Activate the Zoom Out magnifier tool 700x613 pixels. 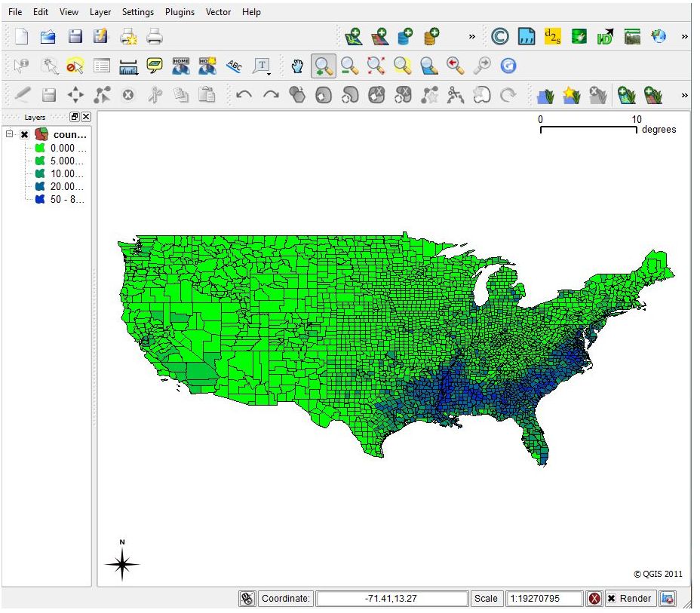pyautogui.click(x=349, y=66)
